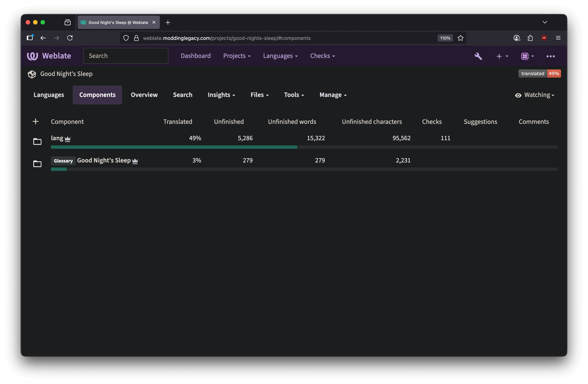
Task: Click the translated 49% badge
Action: (x=539, y=73)
